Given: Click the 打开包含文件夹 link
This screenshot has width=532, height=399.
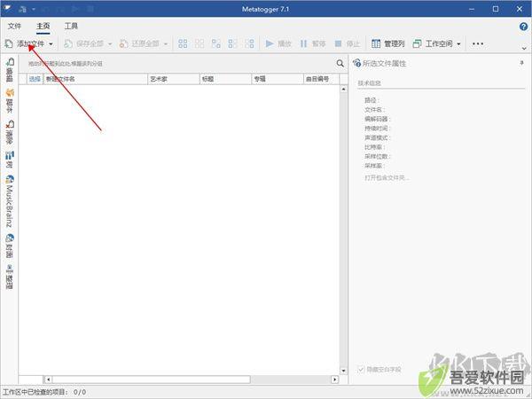Looking at the screenshot, I should [387, 177].
